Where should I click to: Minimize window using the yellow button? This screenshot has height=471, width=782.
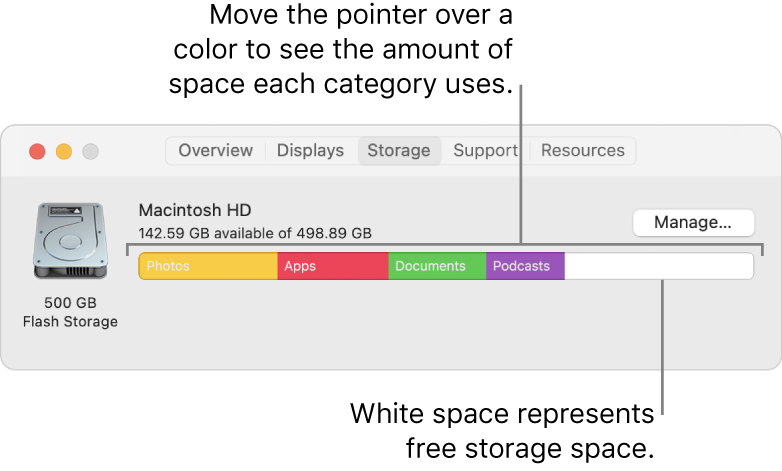[x=64, y=152]
